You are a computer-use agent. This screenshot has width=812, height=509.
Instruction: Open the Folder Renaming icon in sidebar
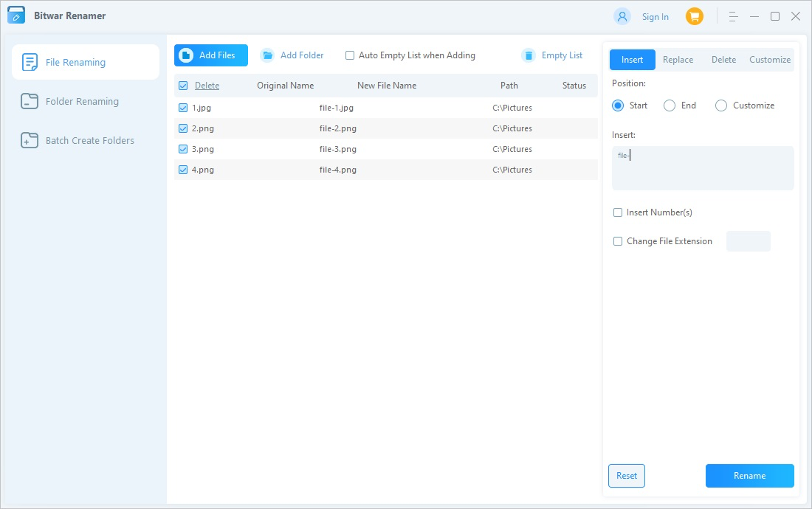pos(30,101)
